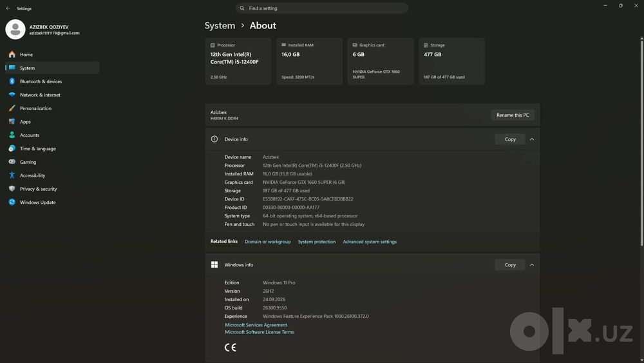Open Network & internet settings
The width and height of the screenshot is (644, 363).
tap(52, 95)
